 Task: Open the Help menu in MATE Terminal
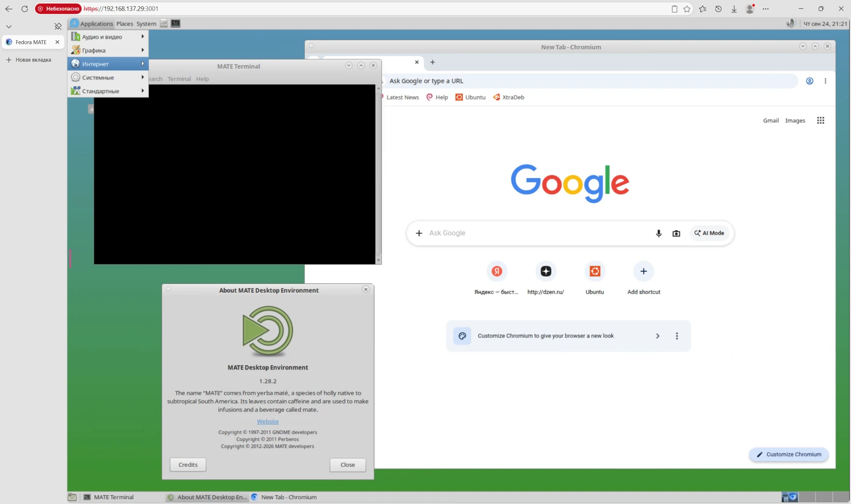pyautogui.click(x=202, y=79)
